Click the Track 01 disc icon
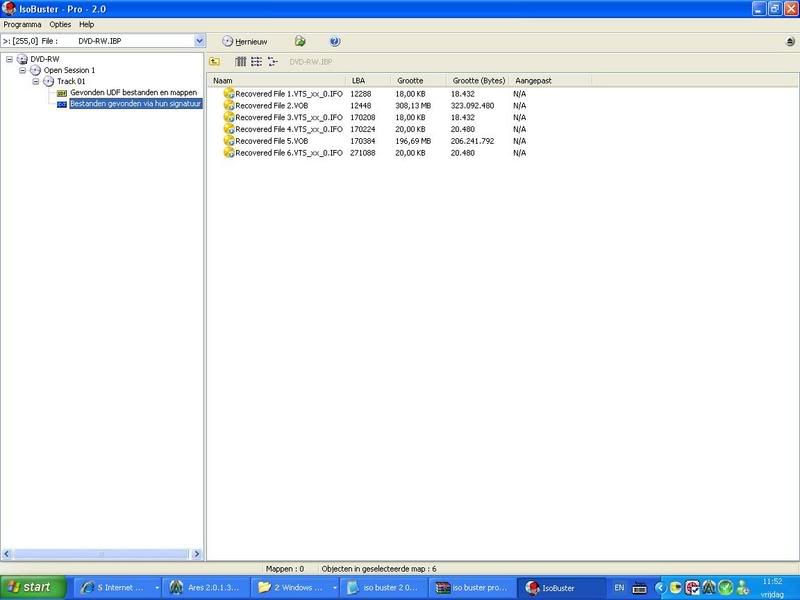 click(x=48, y=82)
